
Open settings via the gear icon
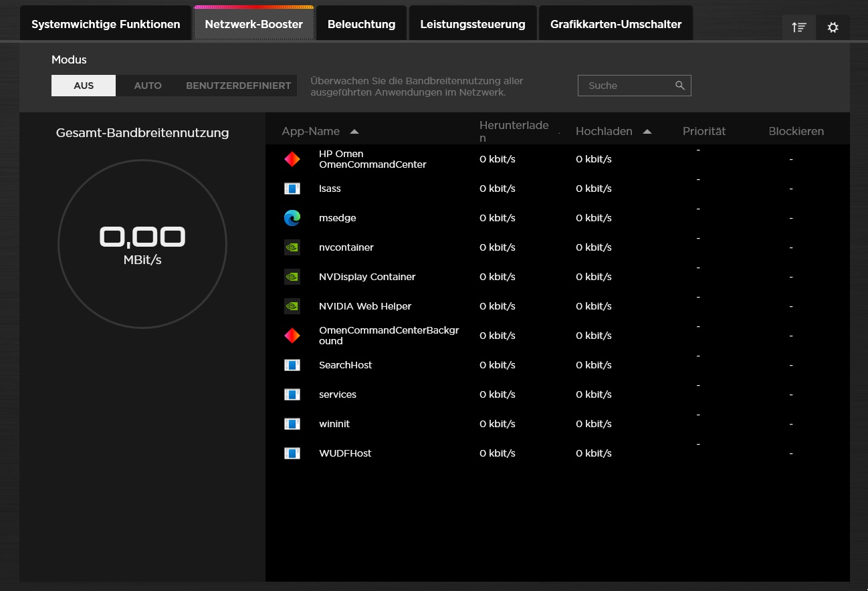click(x=833, y=27)
